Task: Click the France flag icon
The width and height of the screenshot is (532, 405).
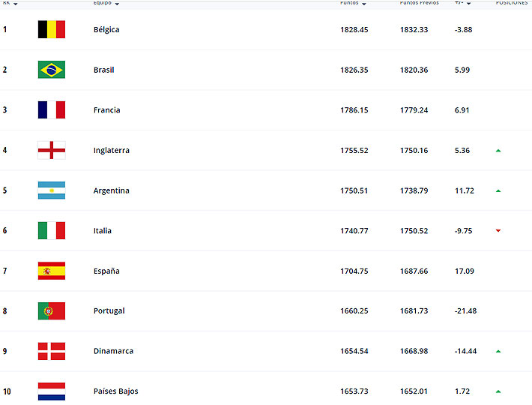Action: [x=51, y=109]
